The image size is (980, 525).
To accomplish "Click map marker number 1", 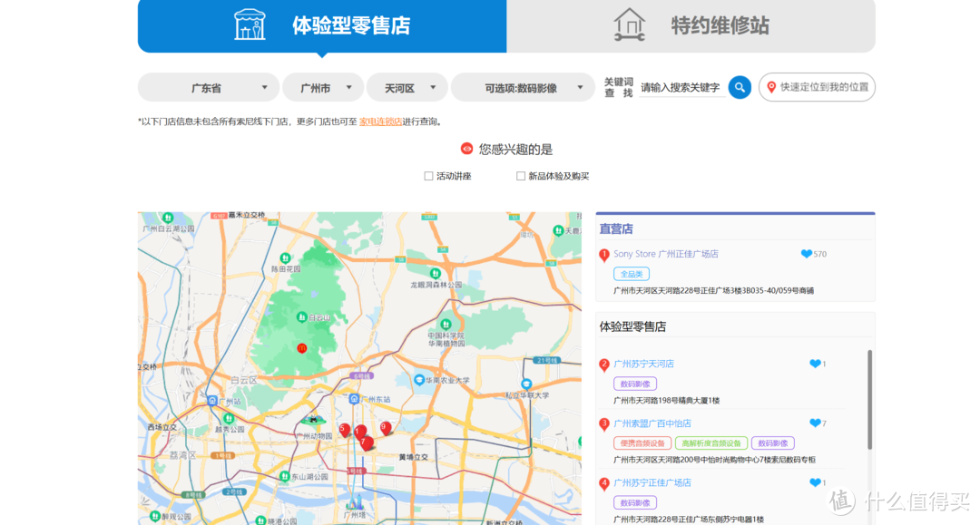I will pos(360,432).
